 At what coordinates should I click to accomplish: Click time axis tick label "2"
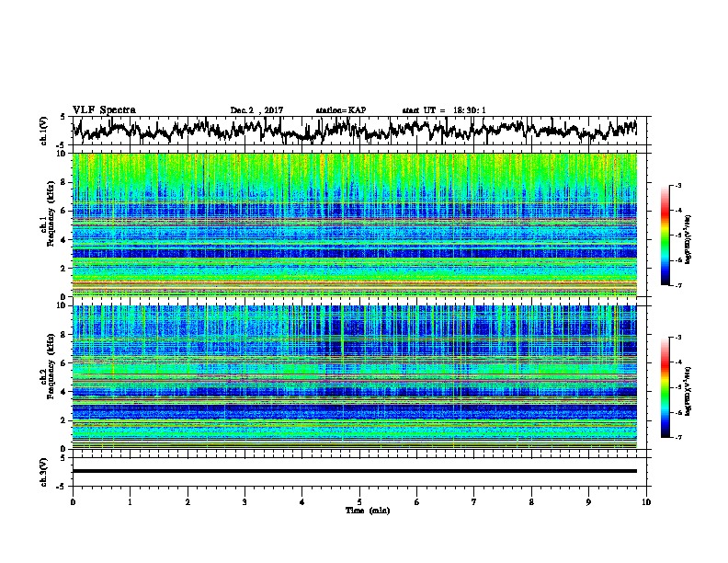[188, 502]
